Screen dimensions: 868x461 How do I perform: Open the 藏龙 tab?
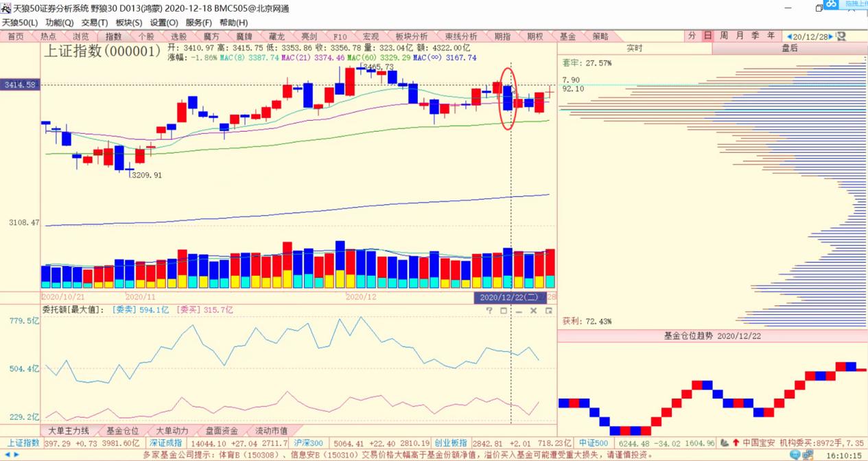pos(277,36)
